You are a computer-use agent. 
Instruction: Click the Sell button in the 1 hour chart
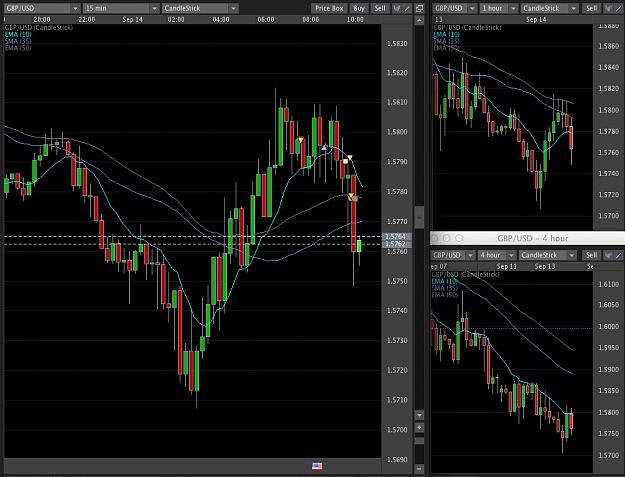click(592, 8)
